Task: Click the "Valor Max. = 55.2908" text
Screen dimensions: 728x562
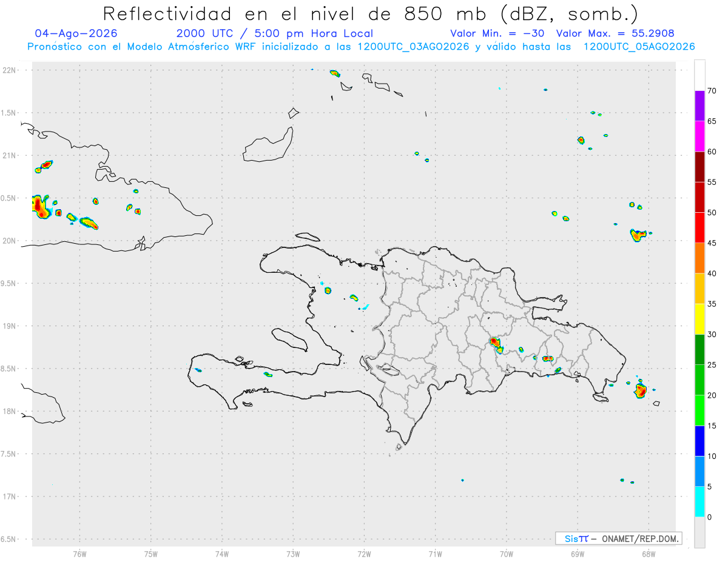Action: (615, 33)
